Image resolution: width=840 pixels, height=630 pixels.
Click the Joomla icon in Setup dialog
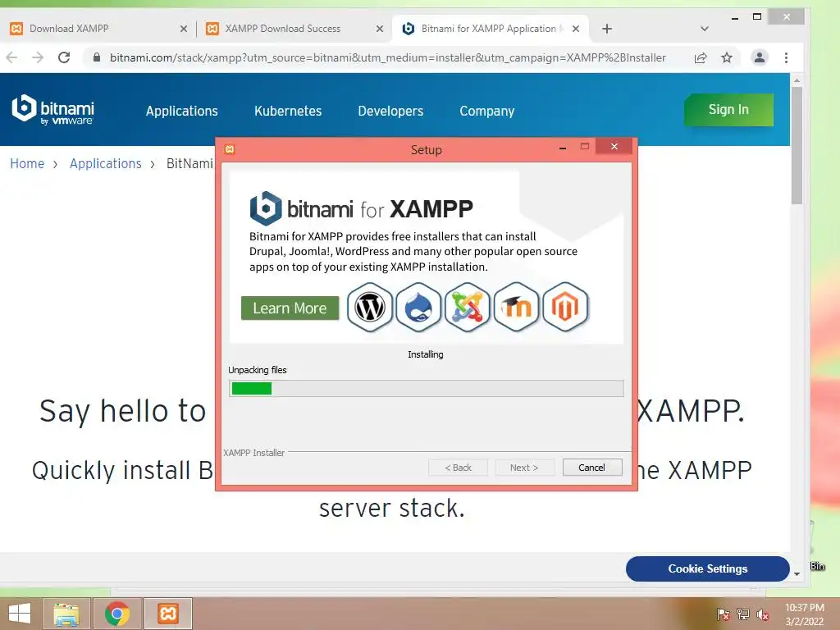coord(467,308)
